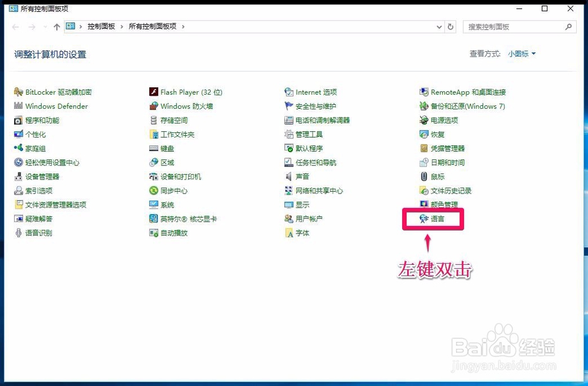
Task: Click the 语言 icon
Action: pyautogui.click(x=424, y=219)
